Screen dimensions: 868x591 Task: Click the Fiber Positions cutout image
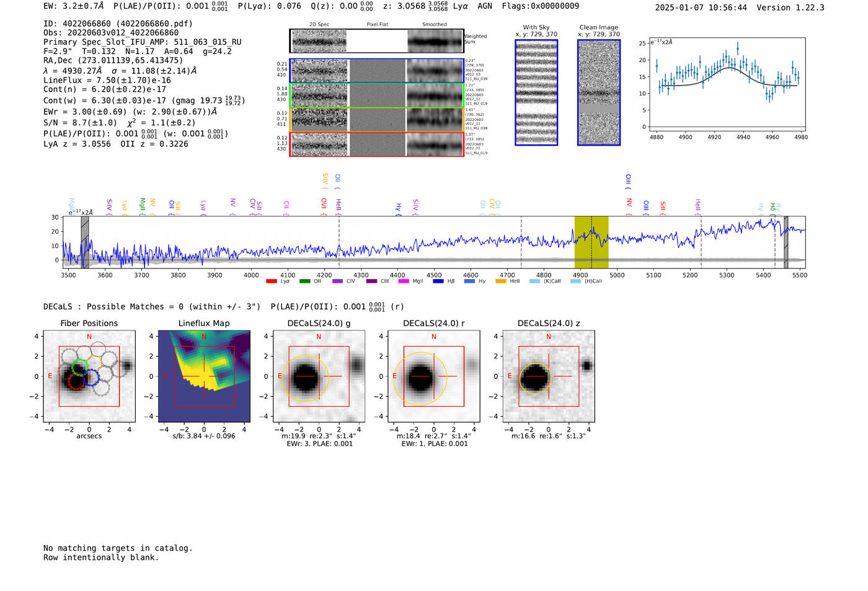(x=89, y=376)
